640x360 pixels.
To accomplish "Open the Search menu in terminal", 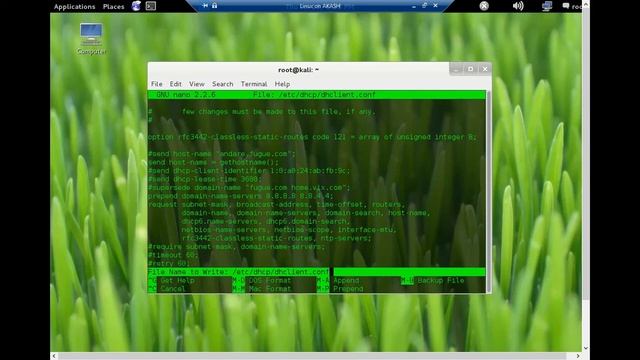I will tap(222, 84).
